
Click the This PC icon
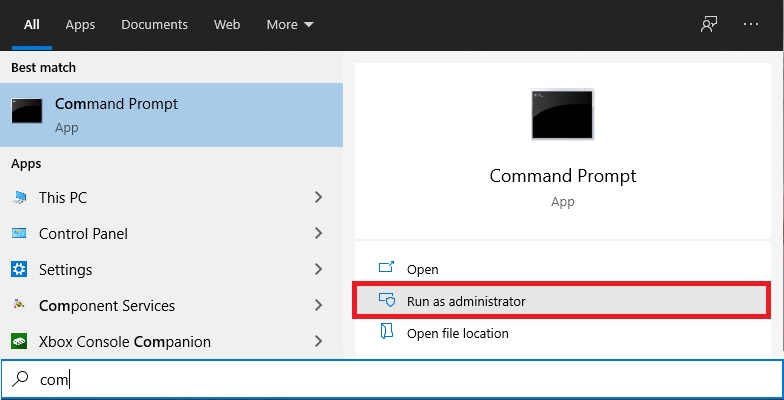(19, 198)
